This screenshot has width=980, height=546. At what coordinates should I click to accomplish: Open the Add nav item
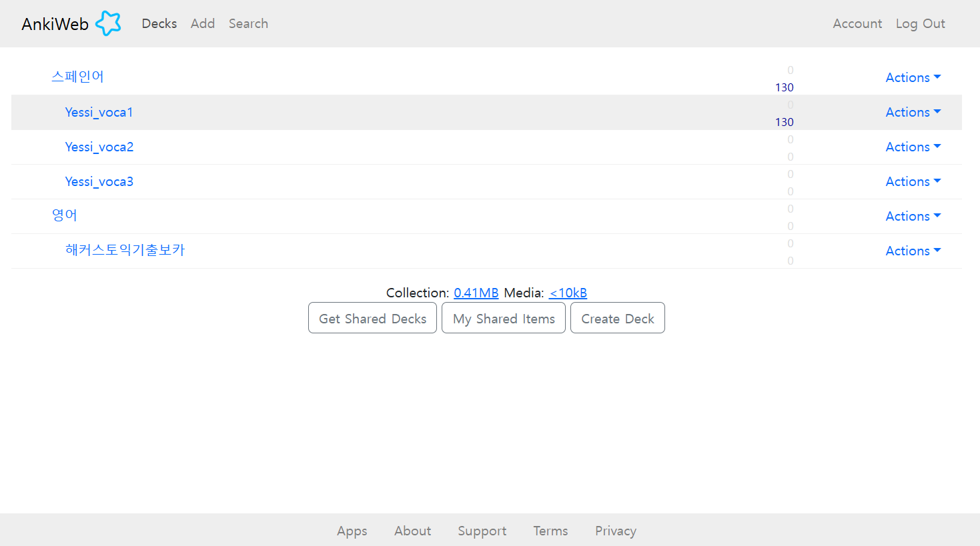point(203,23)
